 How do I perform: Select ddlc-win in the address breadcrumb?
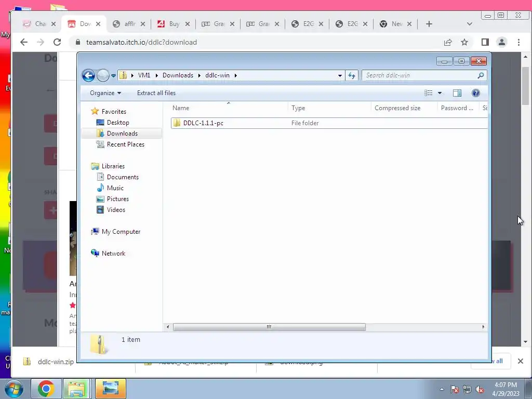(218, 75)
